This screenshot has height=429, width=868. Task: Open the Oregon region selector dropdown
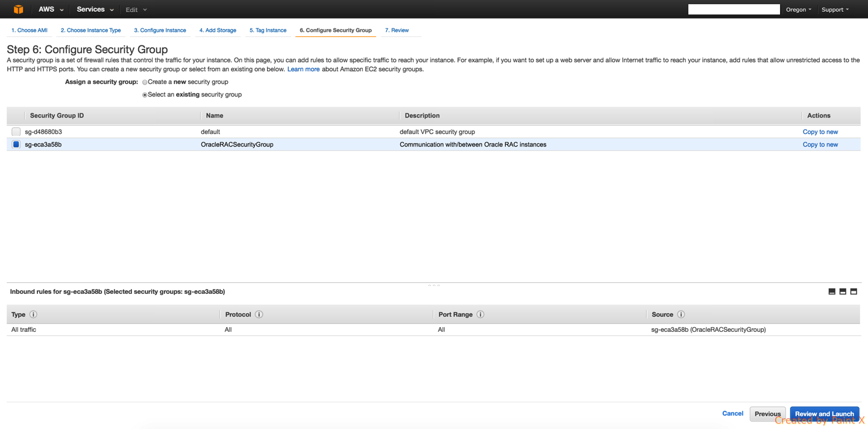(798, 9)
